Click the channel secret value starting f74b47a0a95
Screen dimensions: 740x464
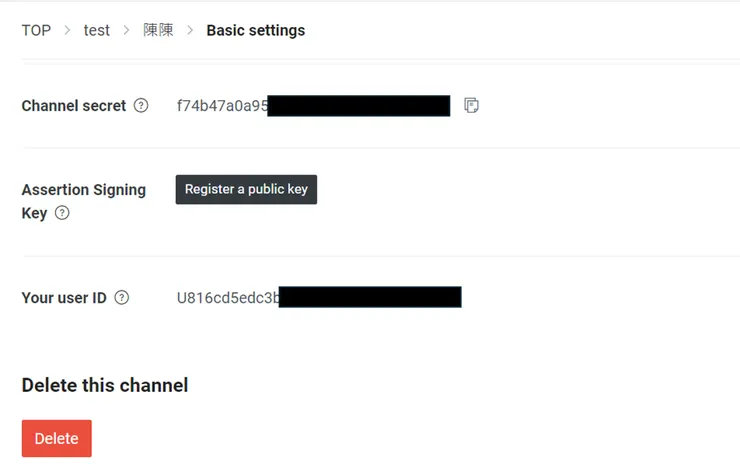(222, 105)
